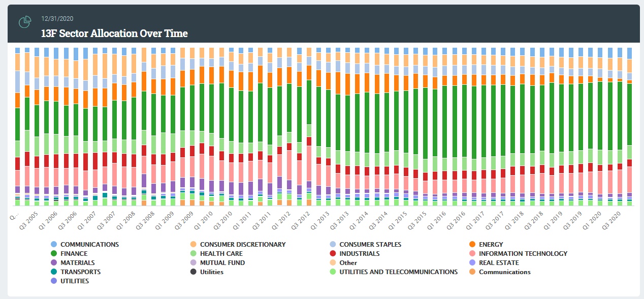Click the pie chart icon in header
The width and height of the screenshot is (644, 299).
24,23
